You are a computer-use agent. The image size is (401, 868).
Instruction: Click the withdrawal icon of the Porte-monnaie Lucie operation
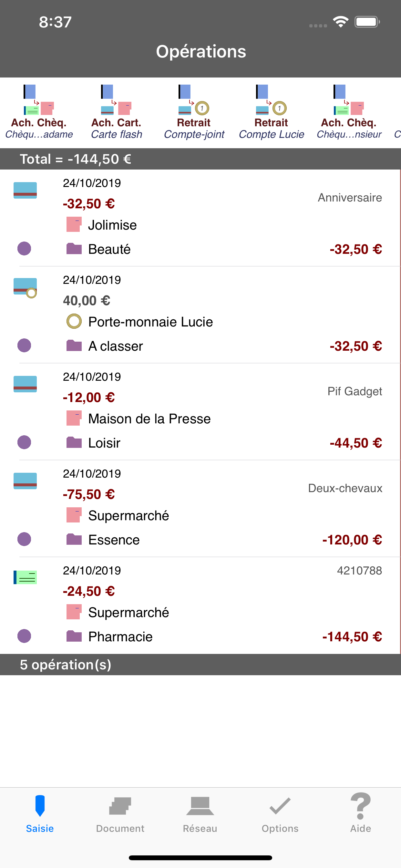(25, 288)
